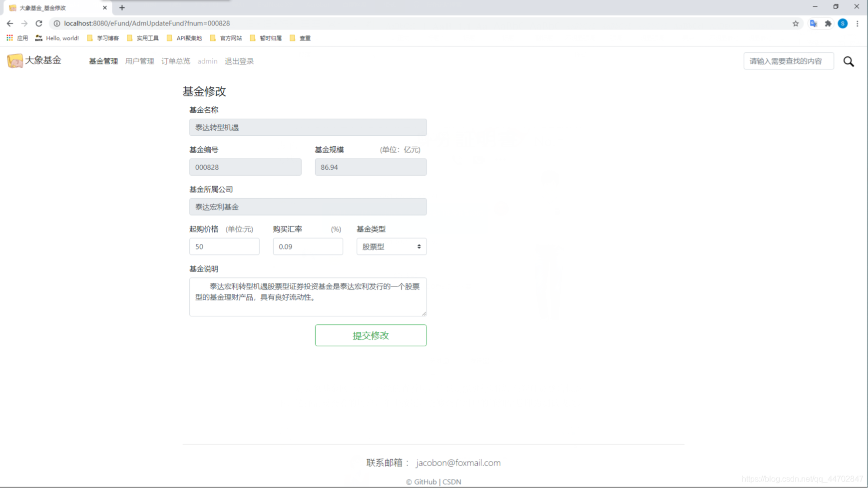Click the 大象基金 logo icon
This screenshot has width=868, height=488.
coord(15,60)
